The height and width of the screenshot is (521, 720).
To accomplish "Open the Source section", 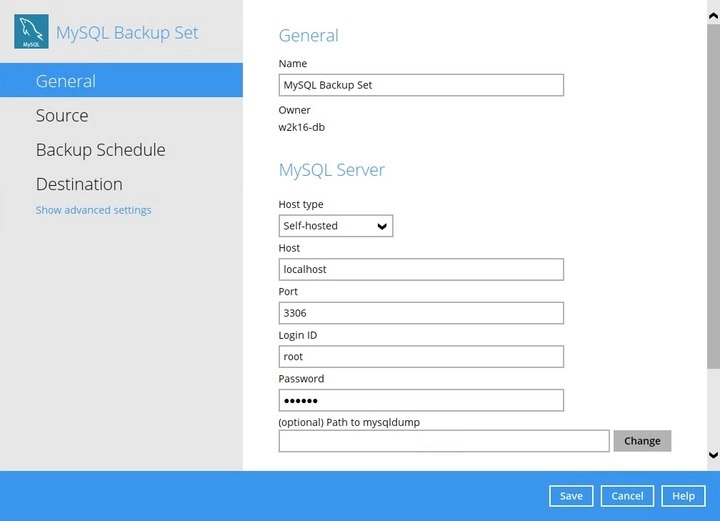I will pos(62,116).
